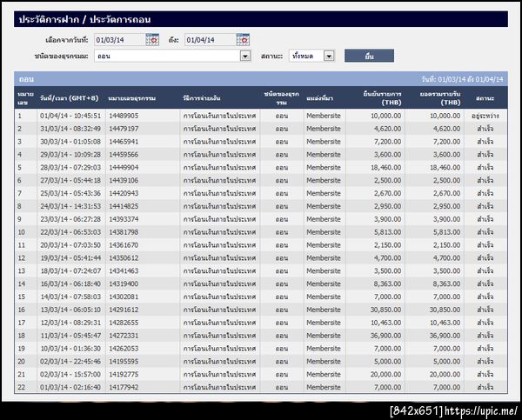Click total received 20,000.00 in row 21
This screenshot has width=522, height=420.
[x=445, y=375]
